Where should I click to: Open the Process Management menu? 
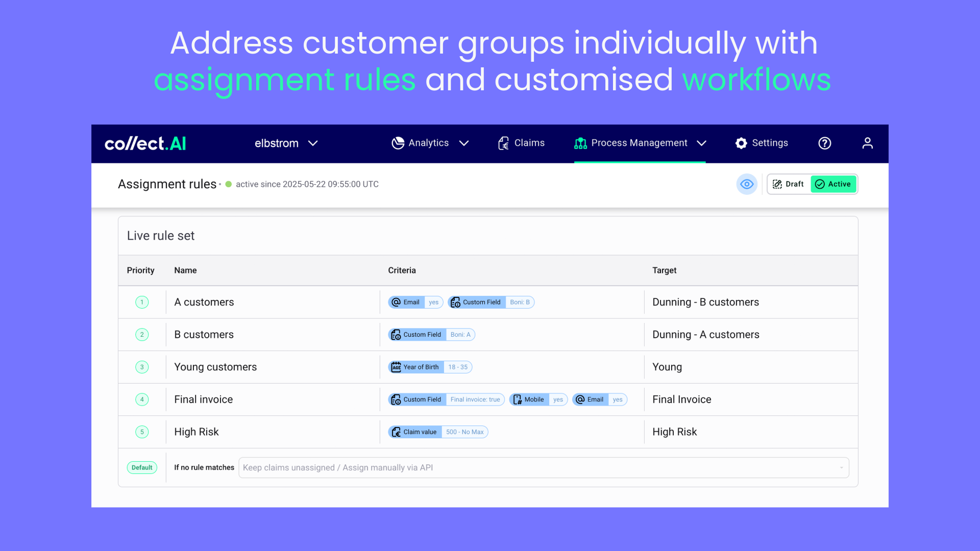pyautogui.click(x=639, y=143)
